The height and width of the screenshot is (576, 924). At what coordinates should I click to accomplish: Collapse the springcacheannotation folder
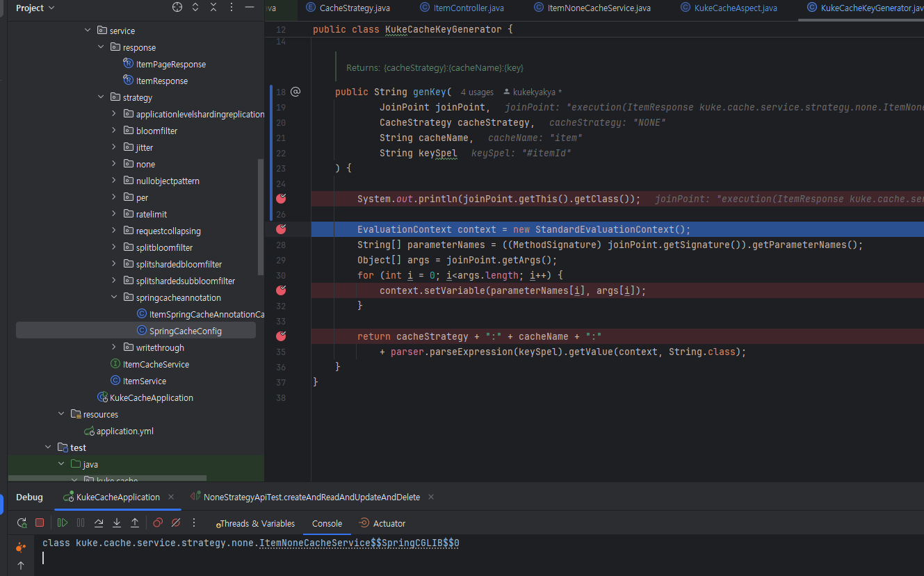click(x=114, y=297)
